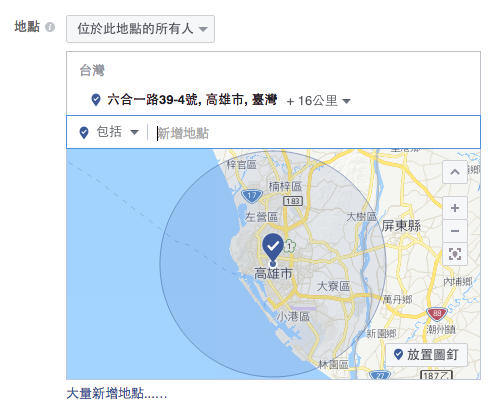Click the route 17 shield on map
The width and height of the screenshot is (498, 411).
(252, 196)
